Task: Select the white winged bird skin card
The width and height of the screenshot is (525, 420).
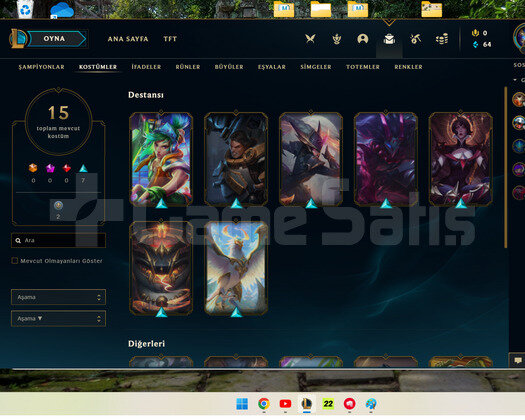Action: [x=236, y=268]
